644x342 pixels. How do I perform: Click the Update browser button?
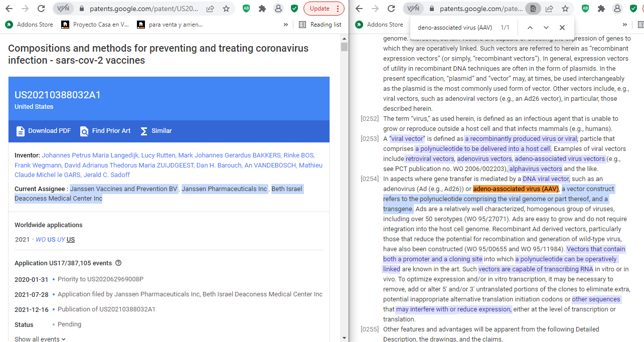tap(319, 9)
